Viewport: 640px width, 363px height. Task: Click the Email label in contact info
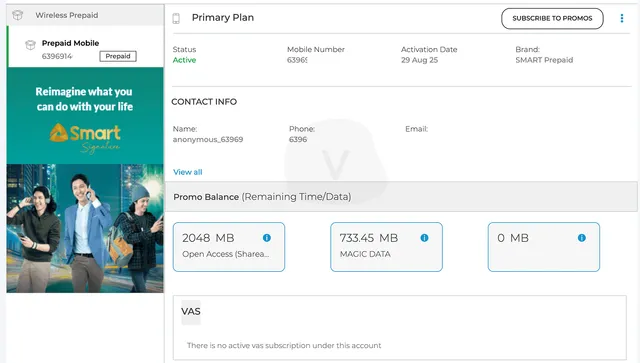point(417,129)
